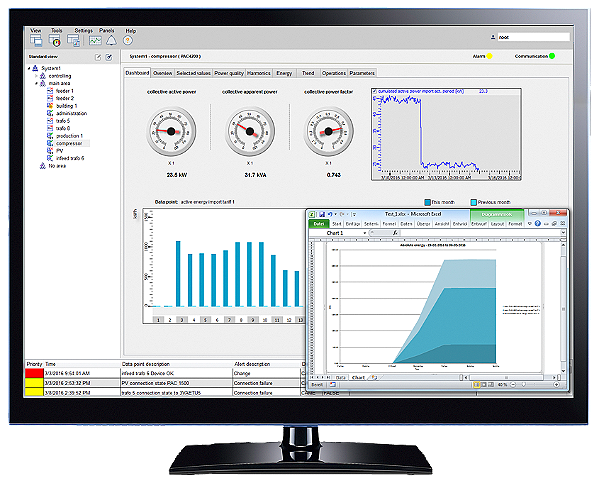Click the Excel undo arrow icon
Image resolution: width=599 pixels, height=483 pixels.
[x=330, y=215]
